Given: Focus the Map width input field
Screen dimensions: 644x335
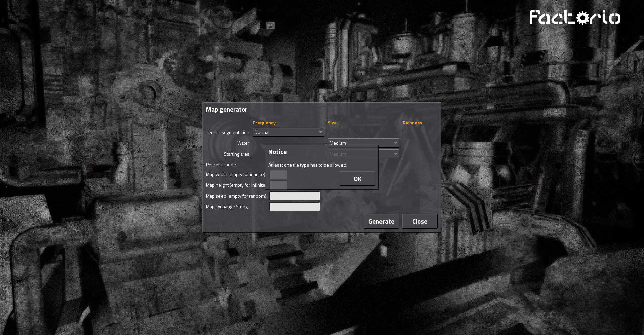Looking at the screenshot, I should 278,174.
